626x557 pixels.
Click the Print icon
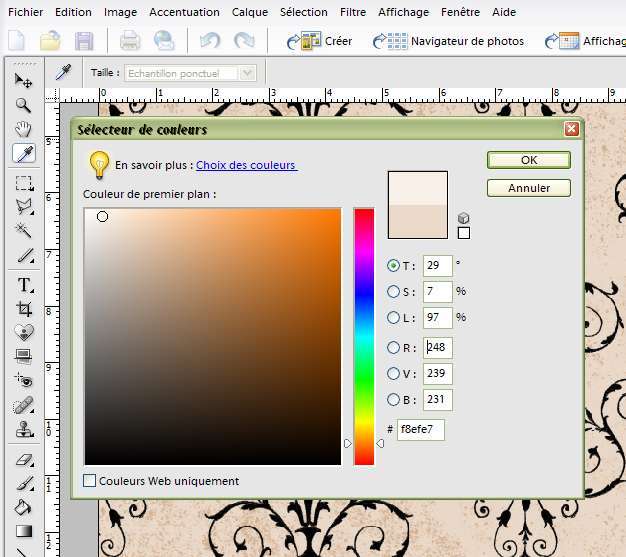click(x=130, y=40)
